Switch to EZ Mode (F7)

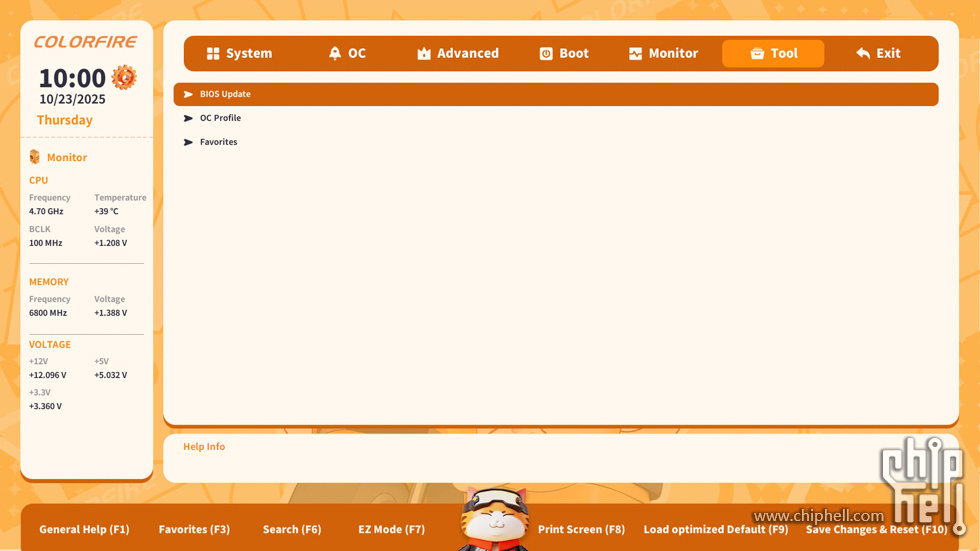(x=391, y=529)
